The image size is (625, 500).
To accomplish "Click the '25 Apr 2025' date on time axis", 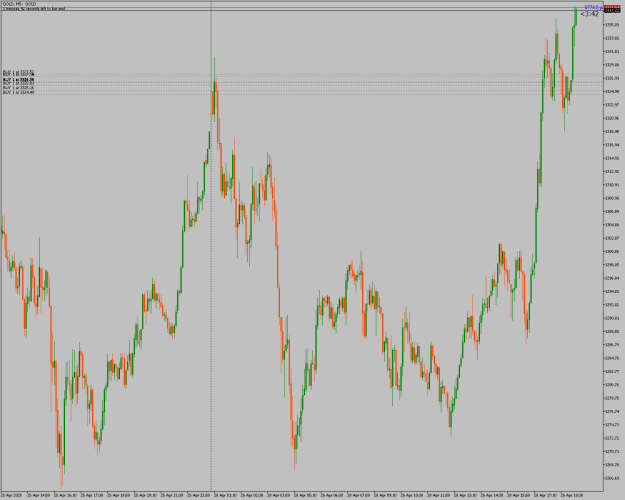I will [12, 496].
